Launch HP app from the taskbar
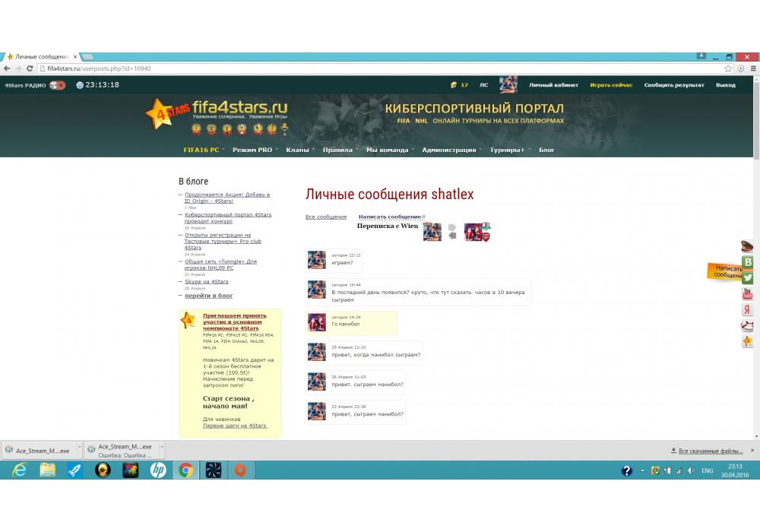Image resolution: width=760 pixels, height=532 pixels. pyautogui.click(x=158, y=470)
